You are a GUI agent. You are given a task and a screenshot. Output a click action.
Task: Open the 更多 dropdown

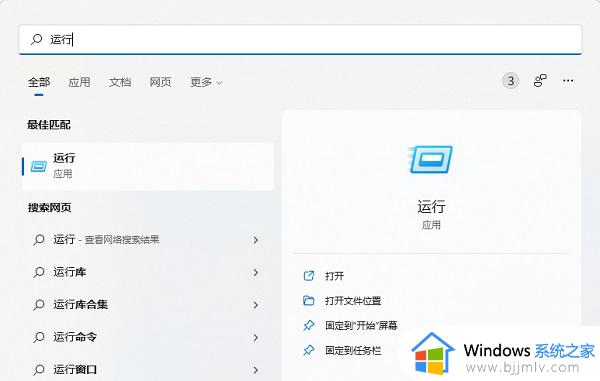[x=206, y=82]
